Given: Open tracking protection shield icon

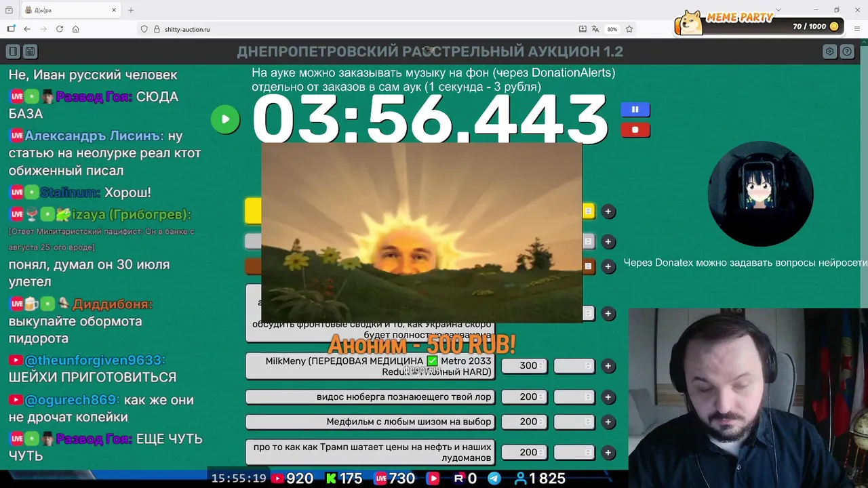Looking at the screenshot, I should (x=144, y=29).
